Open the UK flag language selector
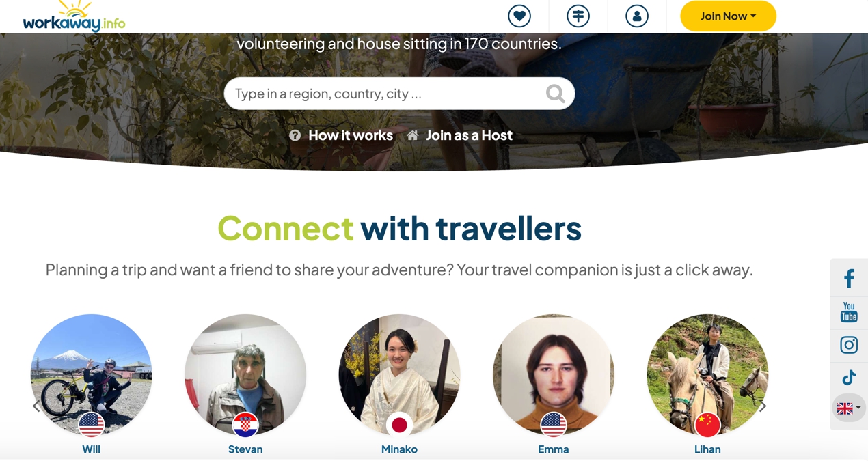Image resolution: width=868 pixels, height=461 pixels. (x=849, y=408)
